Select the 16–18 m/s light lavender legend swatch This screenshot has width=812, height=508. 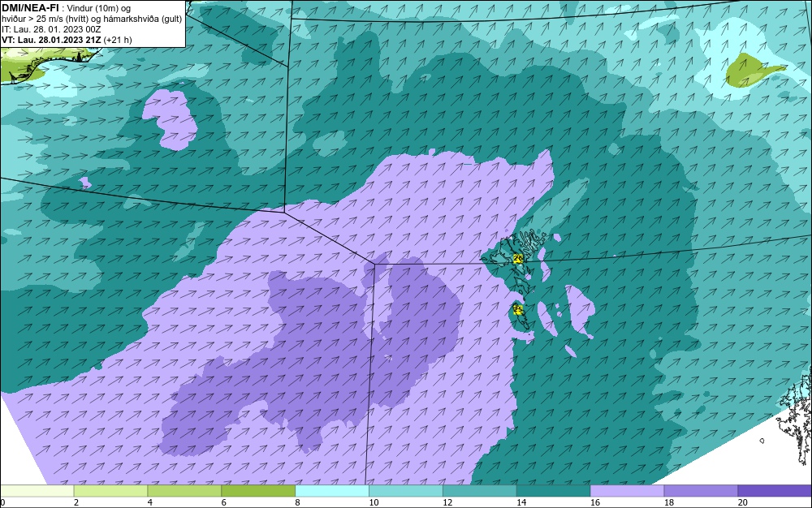tap(627, 491)
